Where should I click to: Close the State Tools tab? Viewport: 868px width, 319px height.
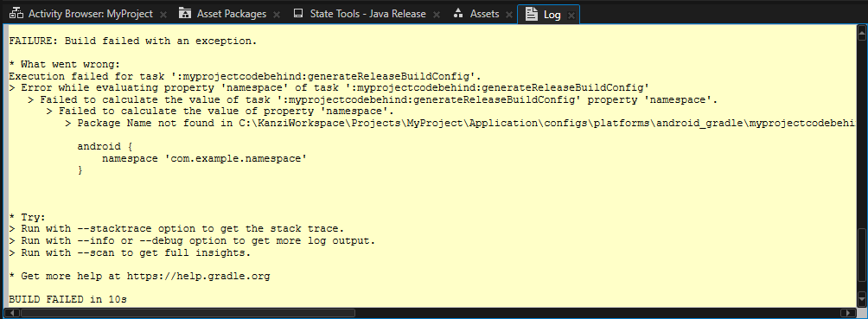pos(437,15)
